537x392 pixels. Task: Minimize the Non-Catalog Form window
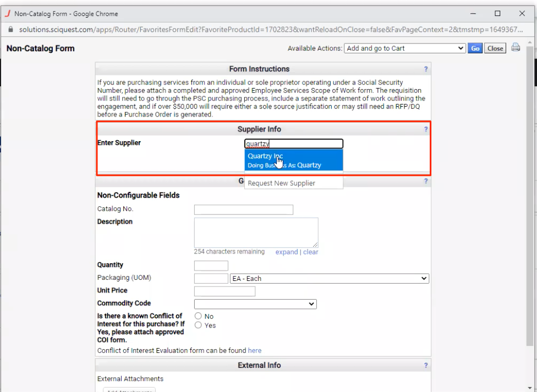[x=473, y=13]
